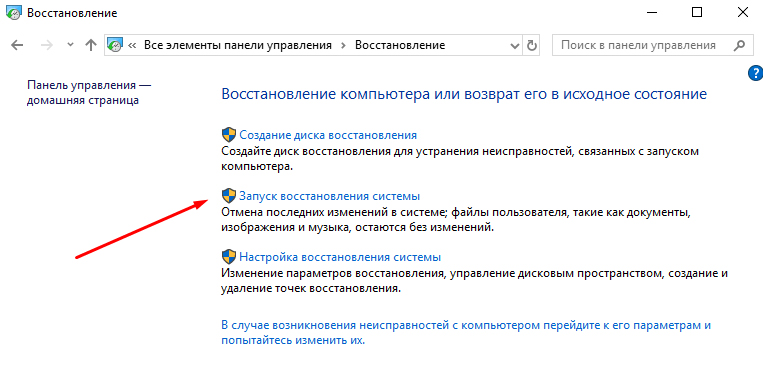Open help with the blue question icon
Image resolution: width=763 pixels, height=383 pixels.
(756, 73)
